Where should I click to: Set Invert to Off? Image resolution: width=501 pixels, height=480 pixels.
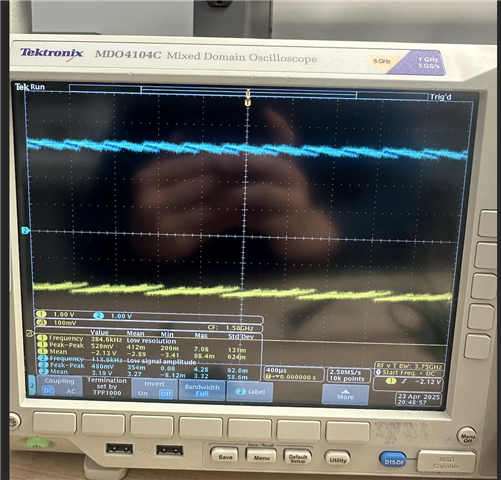166,394
